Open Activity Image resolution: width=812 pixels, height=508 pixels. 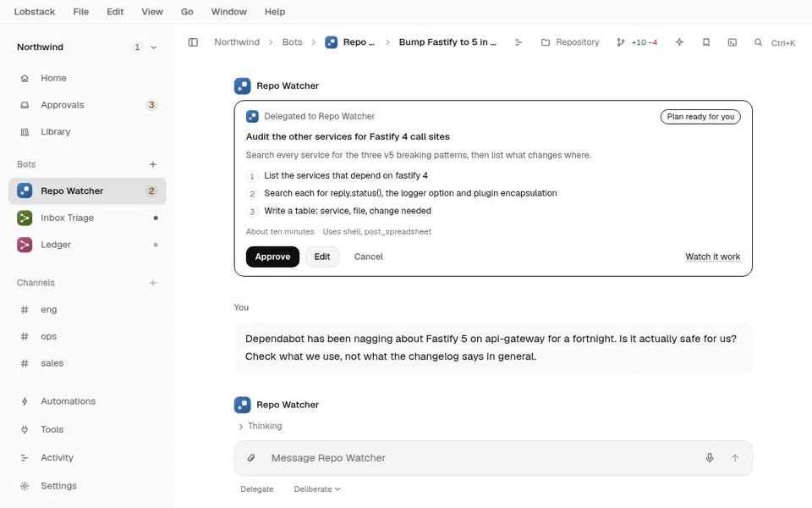87,458
